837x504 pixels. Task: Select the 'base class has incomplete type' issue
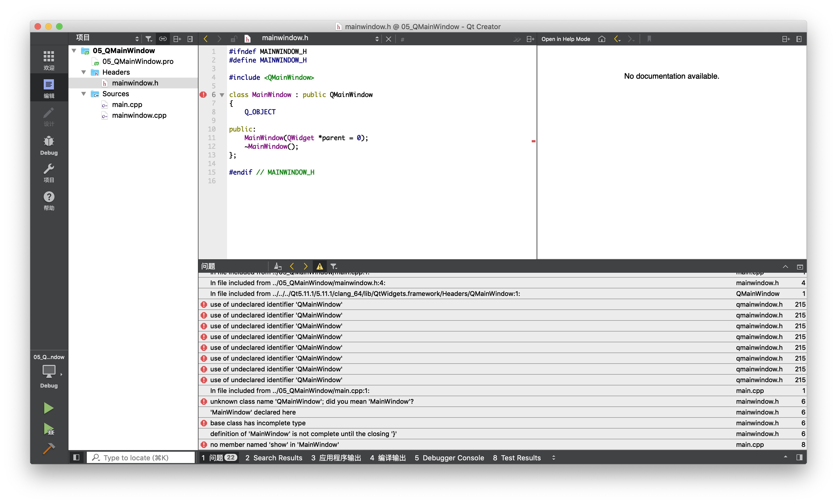[502, 423]
